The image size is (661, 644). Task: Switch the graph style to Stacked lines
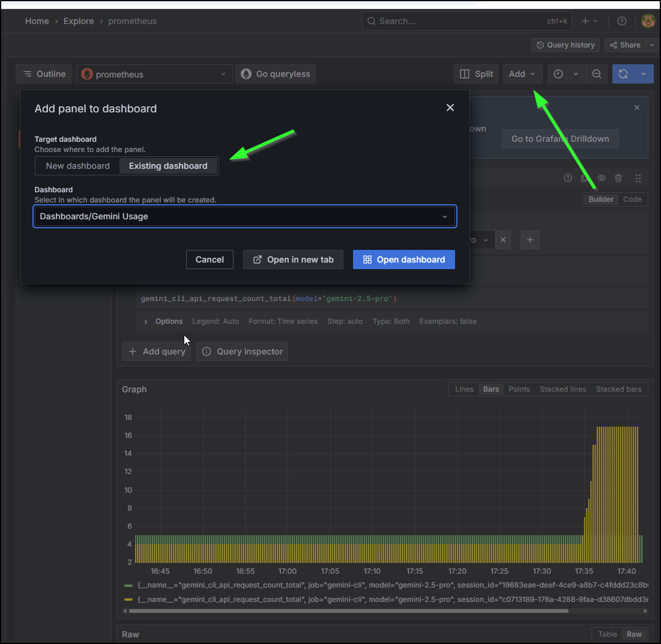563,389
